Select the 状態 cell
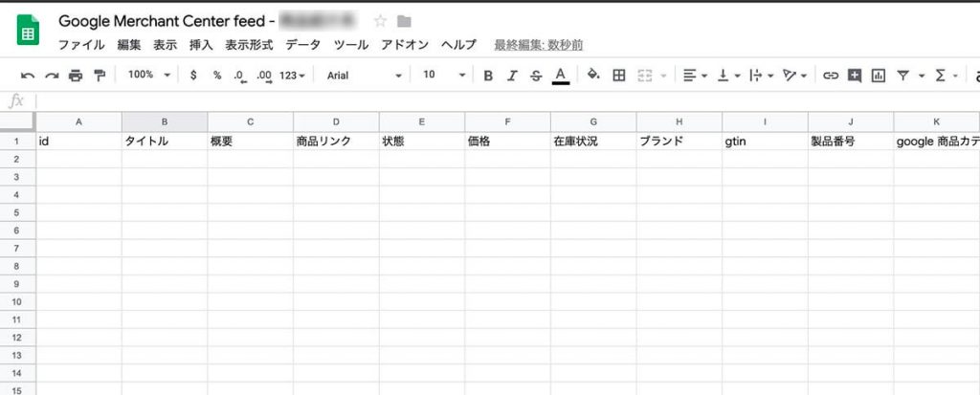The image size is (980, 395). [422, 142]
